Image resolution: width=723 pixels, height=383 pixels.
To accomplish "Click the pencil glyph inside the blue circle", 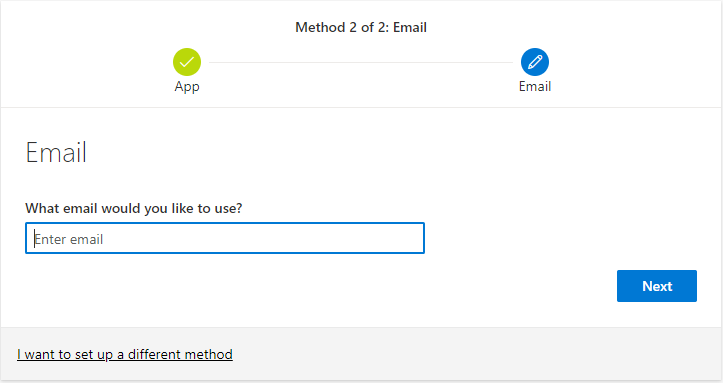I will pos(535,62).
